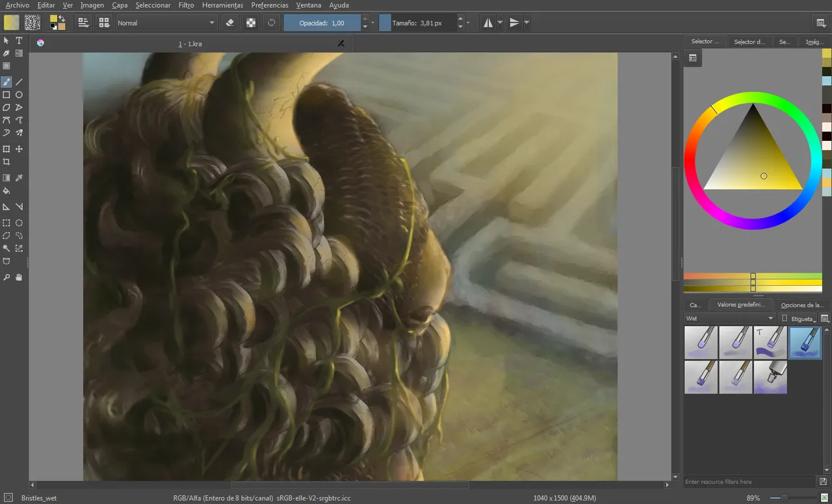Open the fill gradient chooser in toolbar
The image size is (832, 504).
(12, 23)
